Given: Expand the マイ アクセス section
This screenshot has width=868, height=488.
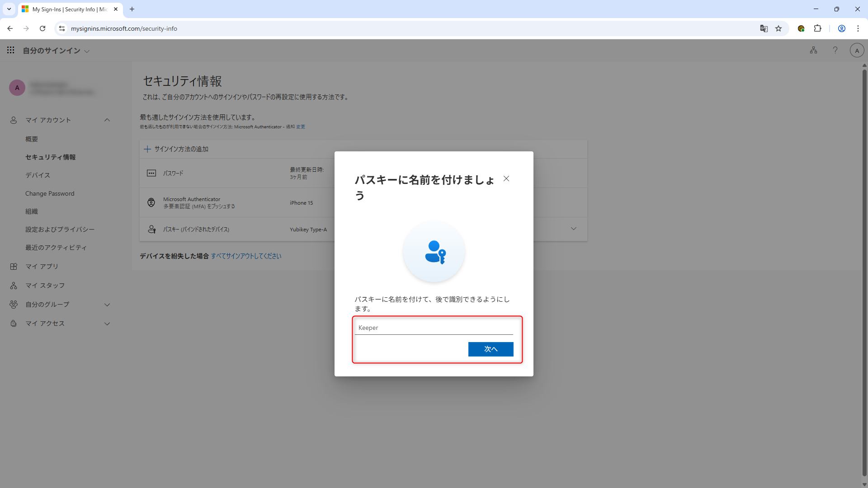Looking at the screenshot, I should point(107,324).
